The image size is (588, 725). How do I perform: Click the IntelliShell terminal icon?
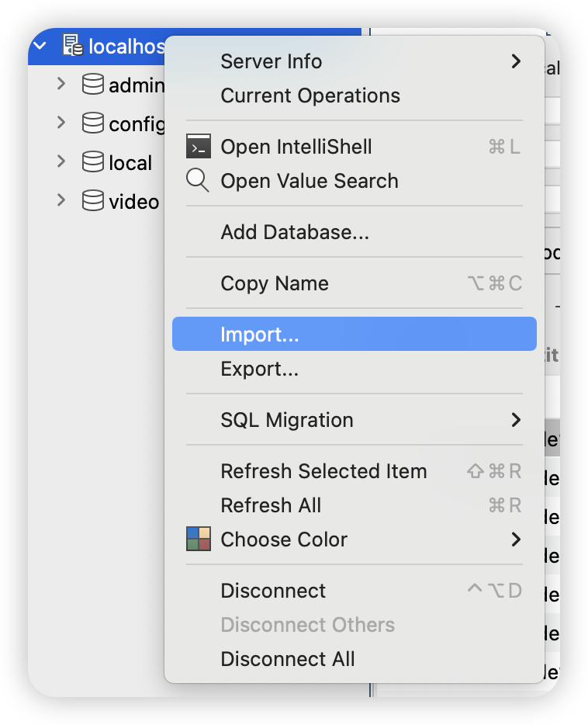[x=199, y=147]
